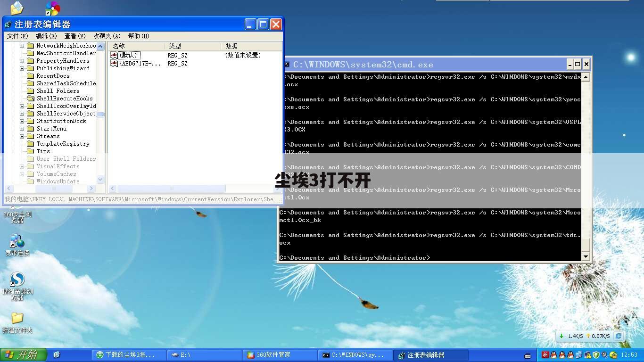
Task: Click the tree pane horizontal scroll-left arrow
Action: pyautogui.click(x=8, y=189)
